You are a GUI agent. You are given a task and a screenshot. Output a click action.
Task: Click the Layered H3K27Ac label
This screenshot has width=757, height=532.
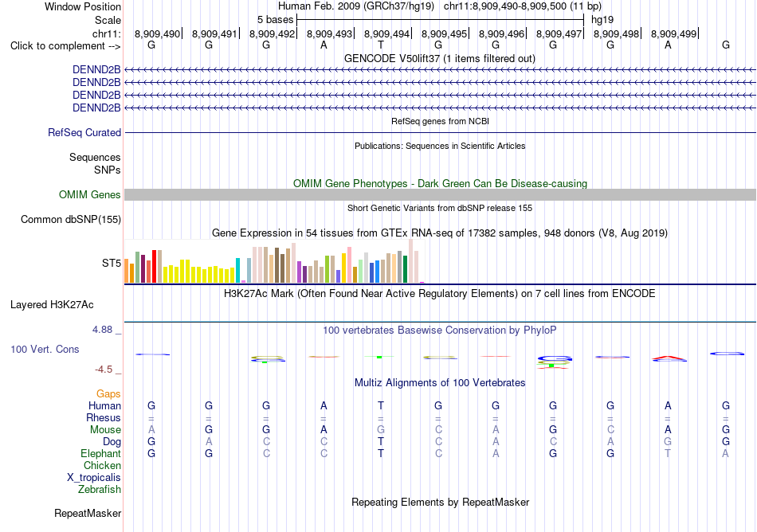click(52, 305)
